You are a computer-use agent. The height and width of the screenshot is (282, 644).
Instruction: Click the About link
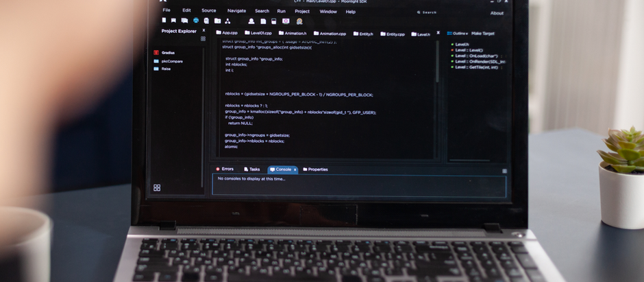pyautogui.click(x=497, y=13)
